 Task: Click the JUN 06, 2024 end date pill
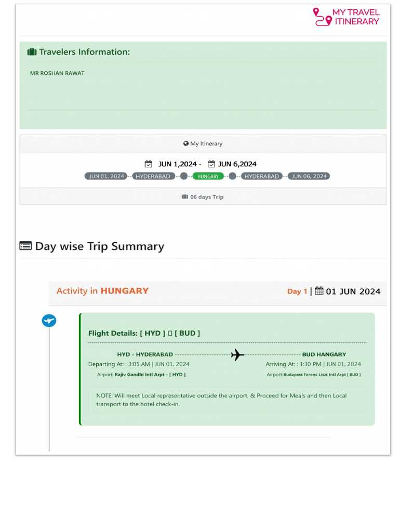coord(309,176)
